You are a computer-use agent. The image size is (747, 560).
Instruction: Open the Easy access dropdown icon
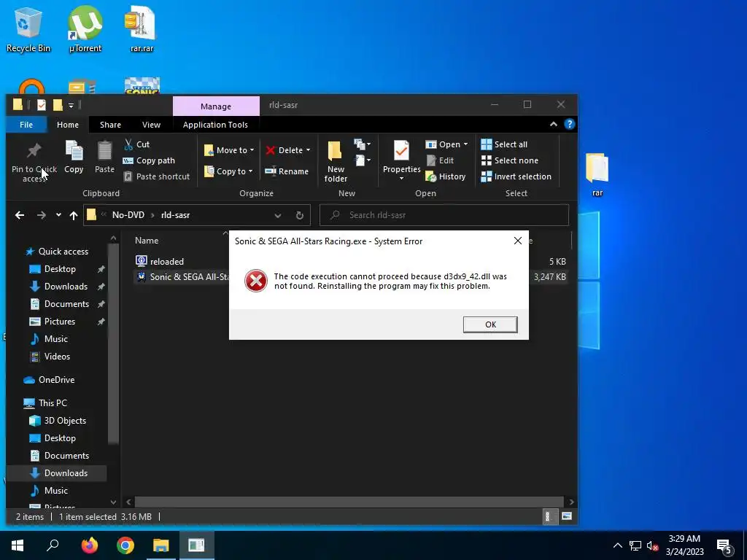[362, 160]
